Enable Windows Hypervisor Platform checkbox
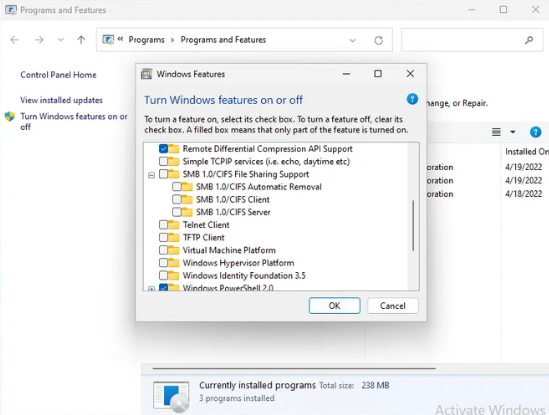Image resolution: width=549 pixels, height=415 pixels. coord(163,263)
